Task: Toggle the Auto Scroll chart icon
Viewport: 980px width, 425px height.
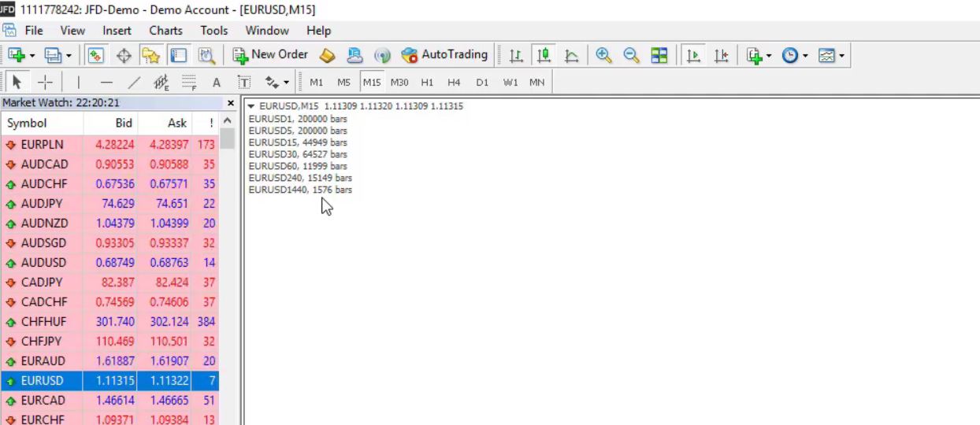Action: tap(693, 55)
